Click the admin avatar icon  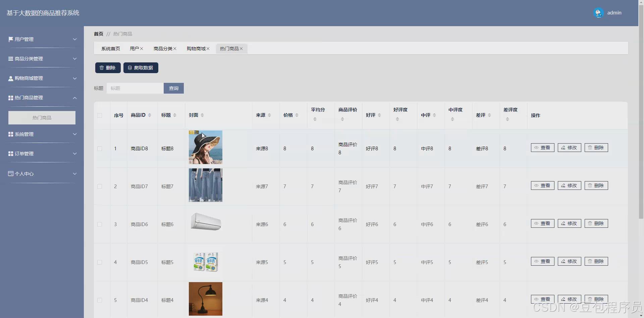pos(598,13)
